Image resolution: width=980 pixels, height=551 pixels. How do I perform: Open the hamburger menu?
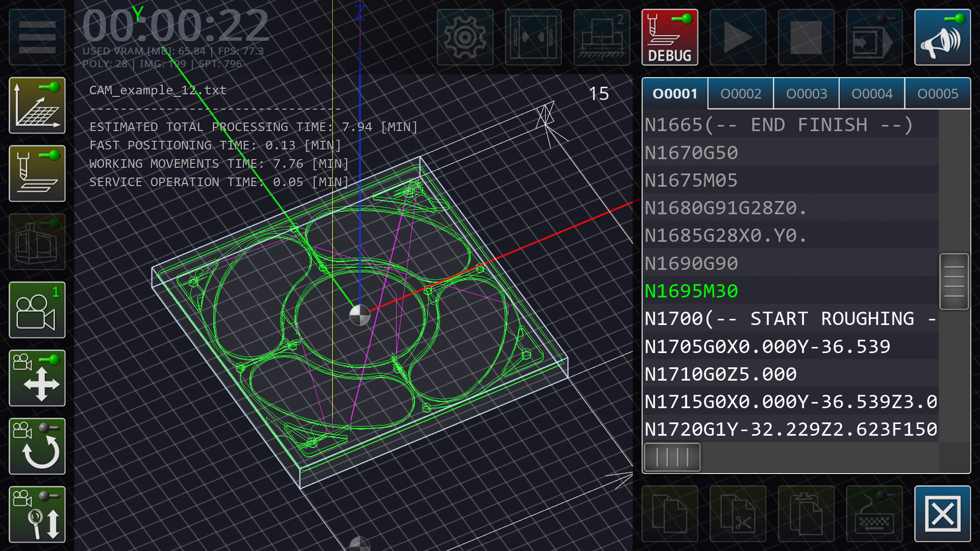click(x=37, y=37)
